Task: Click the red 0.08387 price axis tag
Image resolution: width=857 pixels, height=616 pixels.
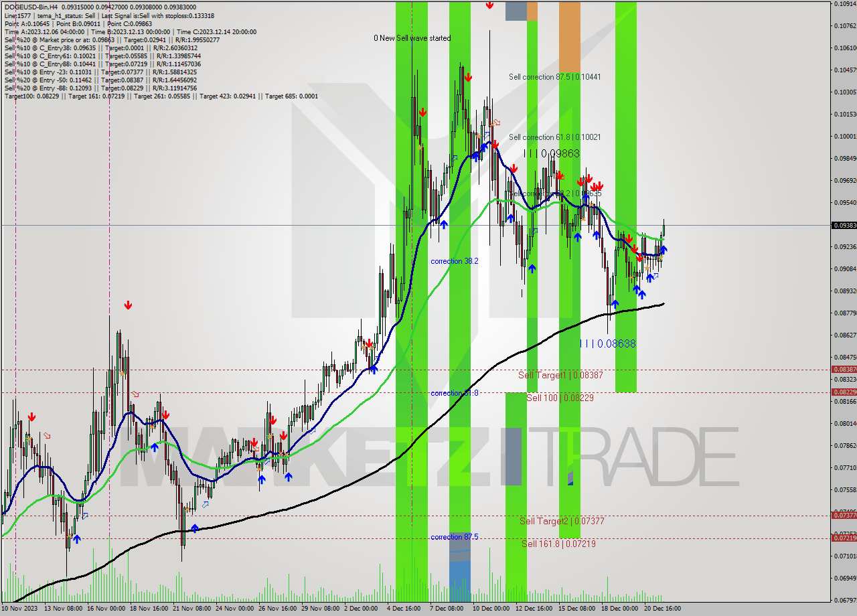Action: [x=844, y=370]
